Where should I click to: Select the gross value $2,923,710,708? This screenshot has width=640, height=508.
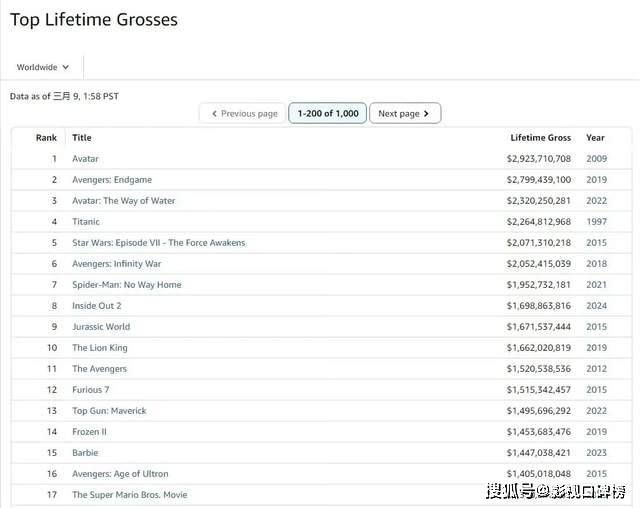click(x=539, y=159)
